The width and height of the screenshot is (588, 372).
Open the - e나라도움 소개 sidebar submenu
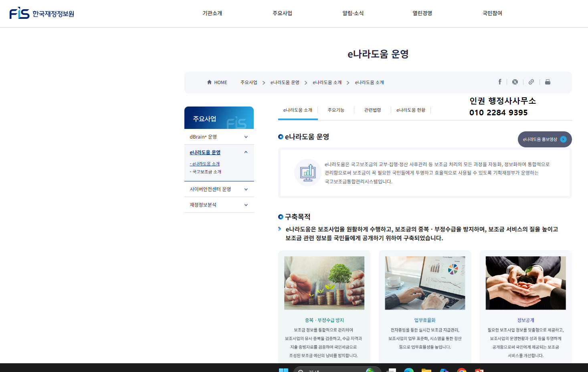pos(205,164)
